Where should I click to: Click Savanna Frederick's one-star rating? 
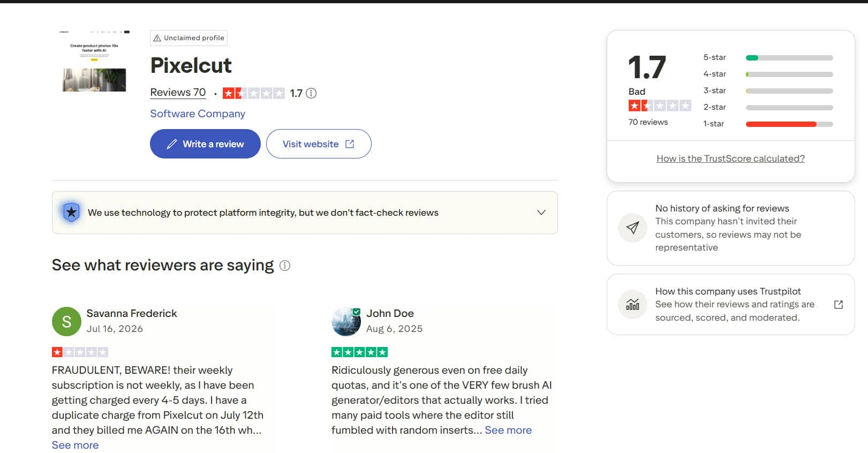pos(80,352)
